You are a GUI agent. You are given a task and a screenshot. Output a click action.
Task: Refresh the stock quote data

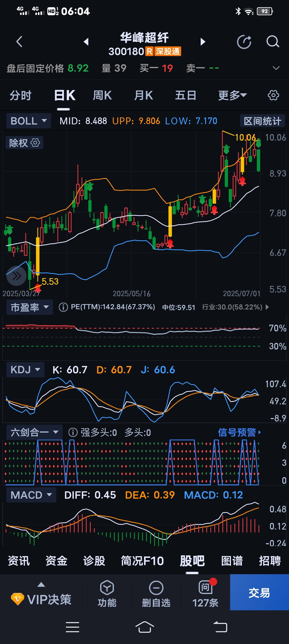(x=244, y=42)
